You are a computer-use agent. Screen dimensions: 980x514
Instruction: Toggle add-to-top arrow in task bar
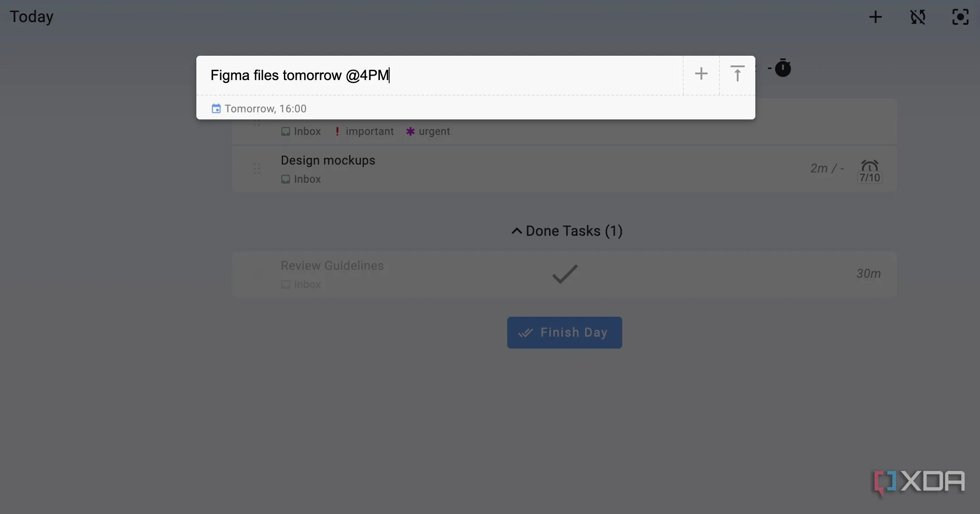(737, 73)
